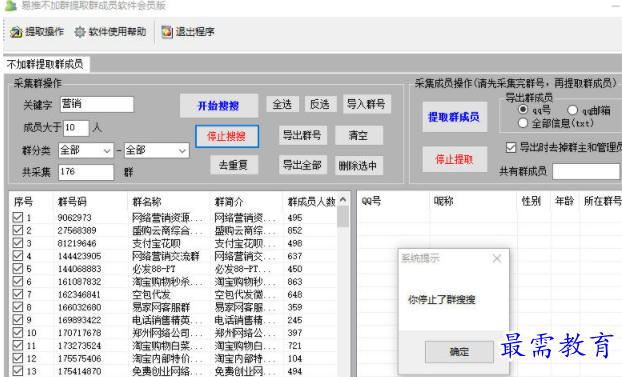Select group name 必发88-PT

point(154,269)
